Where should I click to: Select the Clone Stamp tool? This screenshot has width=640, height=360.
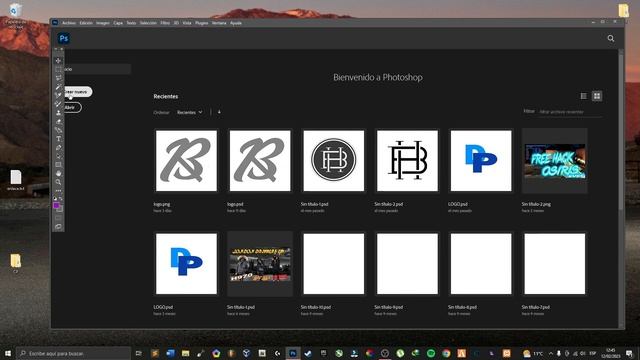click(x=58, y=113)
